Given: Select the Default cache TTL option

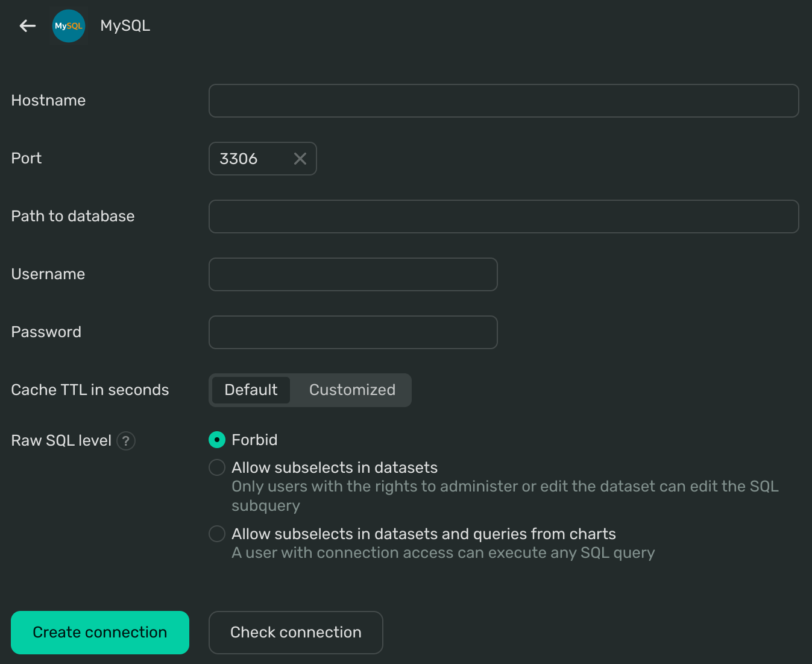Looking at the screenshot, I should pos(251,390).
